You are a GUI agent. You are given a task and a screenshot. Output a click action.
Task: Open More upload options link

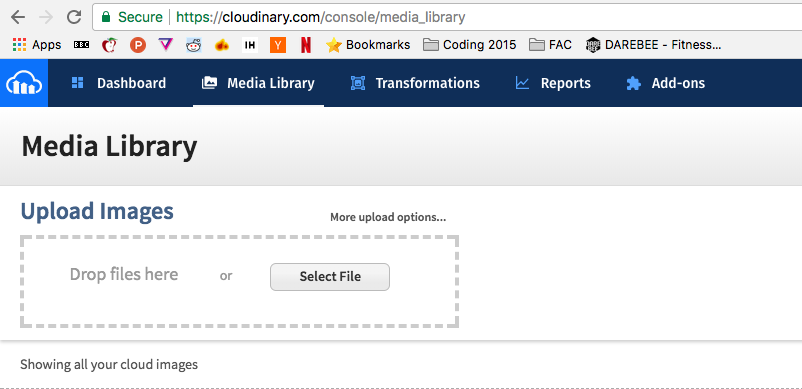point(388,217)
